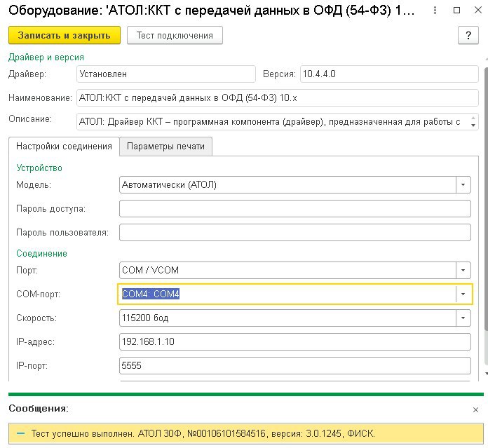Click the Драйвер field showing Установлен

(x=166, y=74)
